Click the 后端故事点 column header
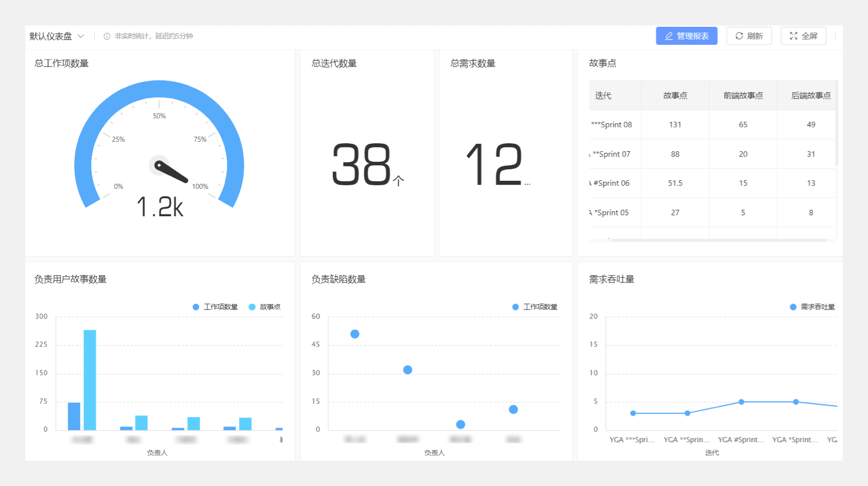The width and height of the screenshot is (868, 486). point(811,95)
